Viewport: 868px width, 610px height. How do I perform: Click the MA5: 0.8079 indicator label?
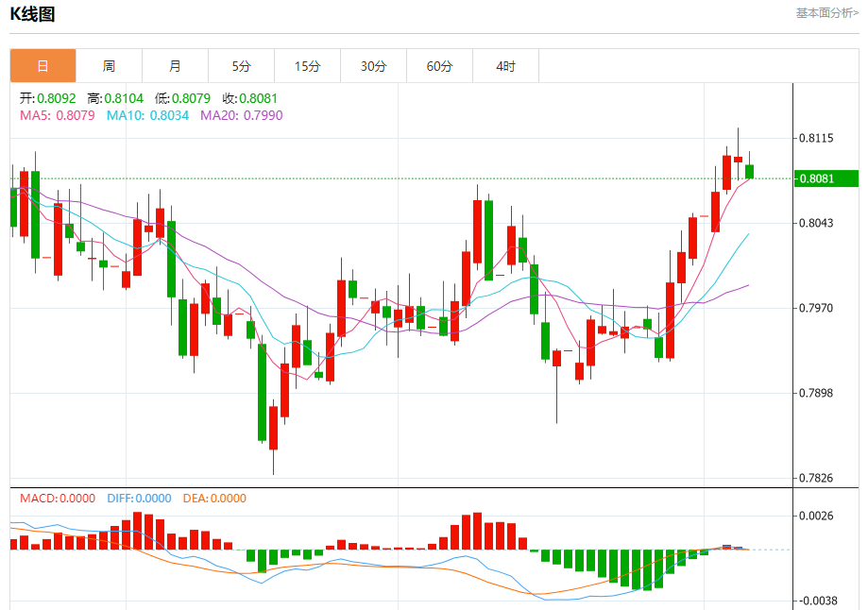point(58,115)
